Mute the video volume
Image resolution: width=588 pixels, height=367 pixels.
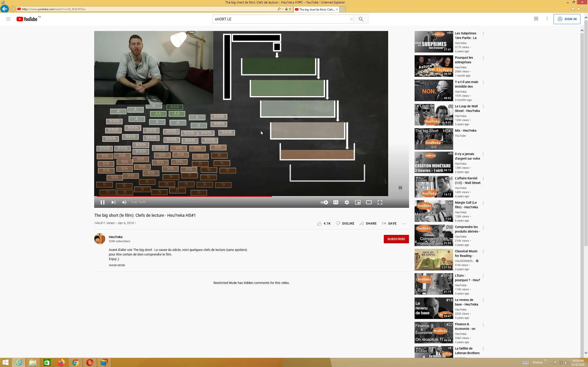pos(124,202)
